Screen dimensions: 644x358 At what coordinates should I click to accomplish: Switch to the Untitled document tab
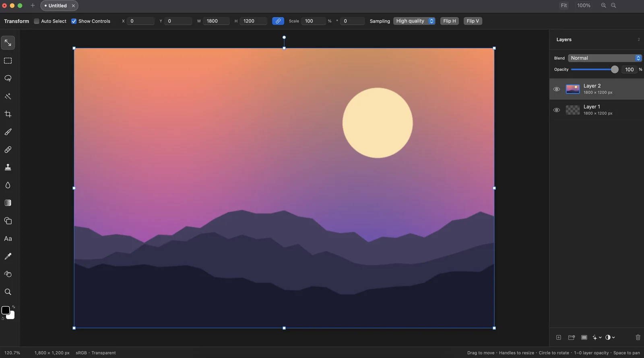pos(59,6)
